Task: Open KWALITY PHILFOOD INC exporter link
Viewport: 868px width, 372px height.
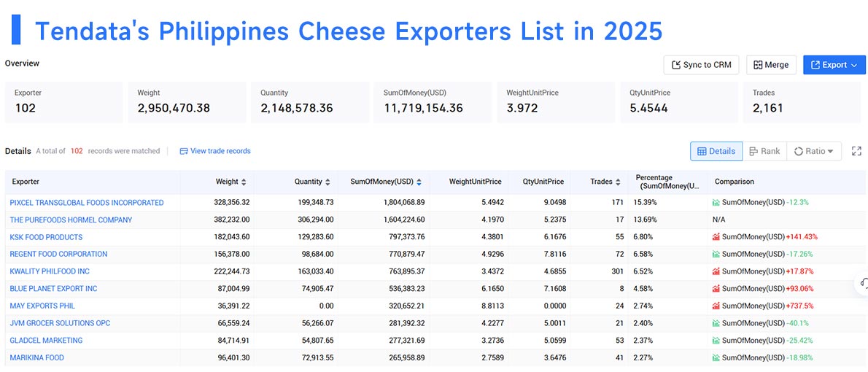Action: pos(50,271)
